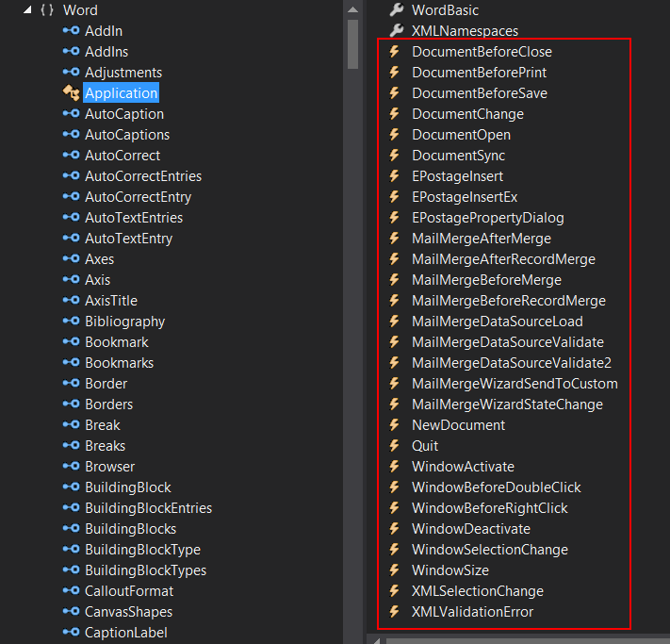Screen dimensions: 670x644
Task: Click the MailMergeAfterMerge event lightning icon
Action: [x=395, y=238]
